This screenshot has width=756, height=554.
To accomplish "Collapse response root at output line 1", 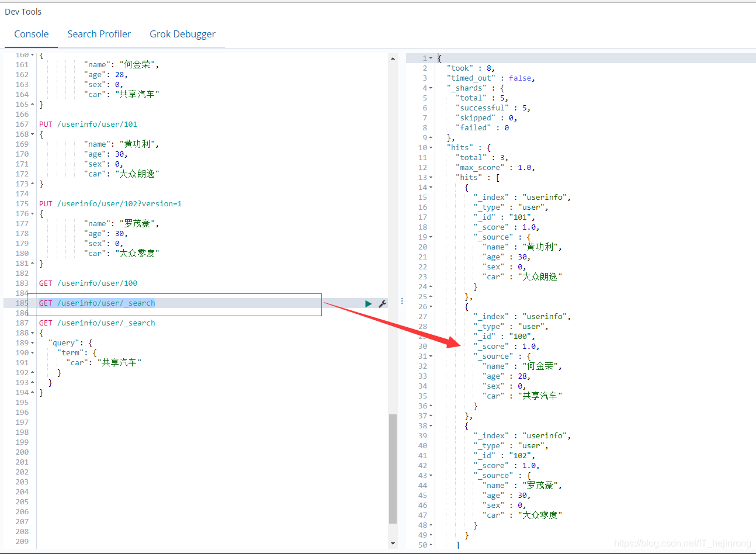I will [x=431, y=58].
